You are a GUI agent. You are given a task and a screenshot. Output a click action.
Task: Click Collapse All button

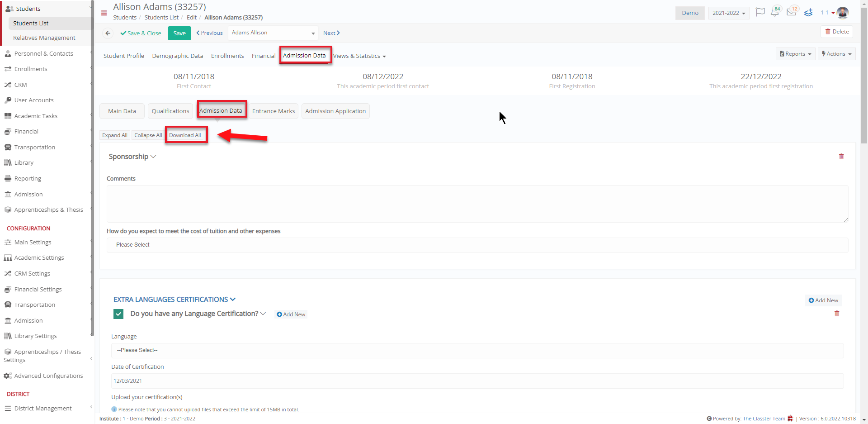pyautogui.click(x=148, y=135)
